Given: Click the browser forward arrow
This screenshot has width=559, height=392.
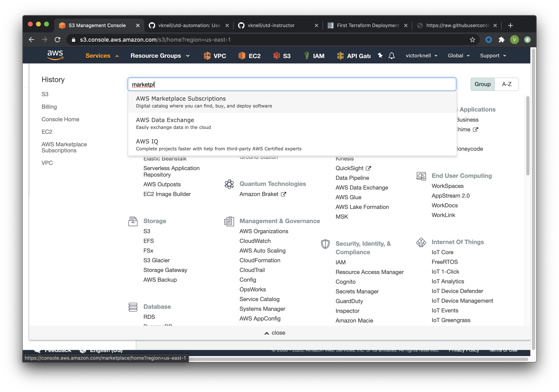Looking at the screenshot, I should pos(44,40).
